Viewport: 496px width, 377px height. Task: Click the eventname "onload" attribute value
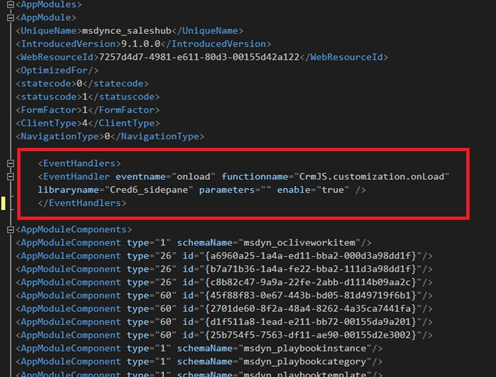(x=193, y=177)
